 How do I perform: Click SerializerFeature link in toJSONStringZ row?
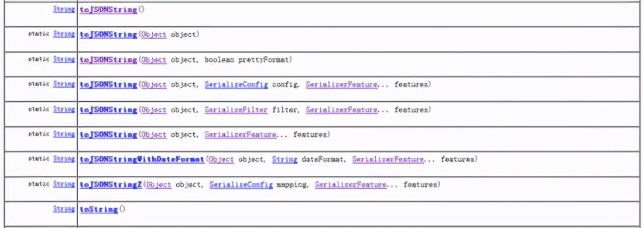click(351, 185)
